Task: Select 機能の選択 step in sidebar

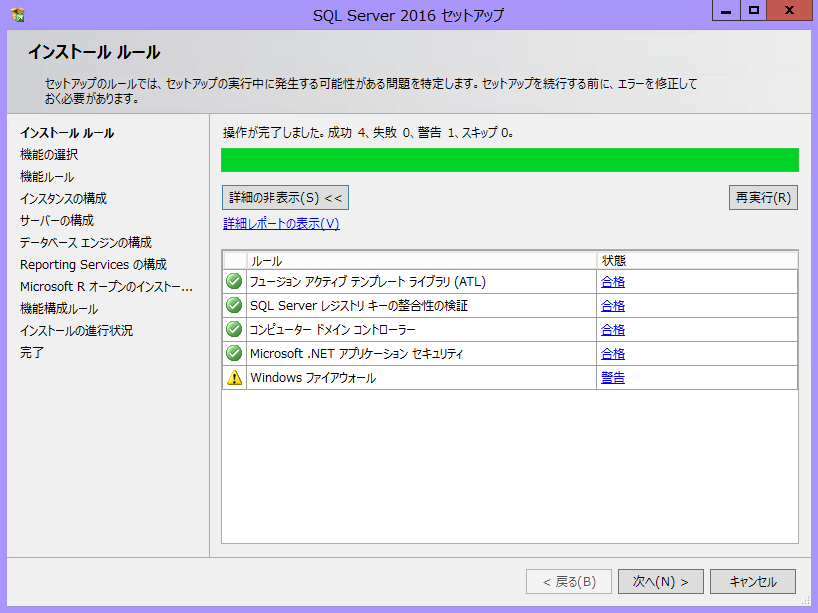Action: (x=49, y=155)
